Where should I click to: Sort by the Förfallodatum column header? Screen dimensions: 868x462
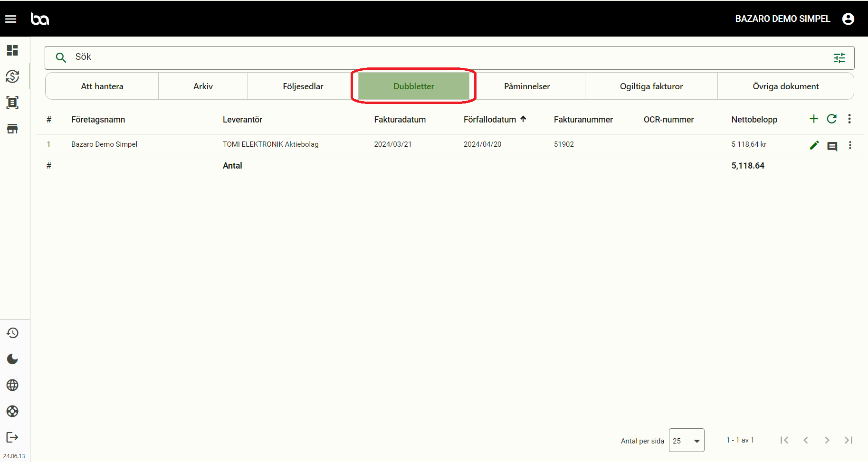[490, 120]
